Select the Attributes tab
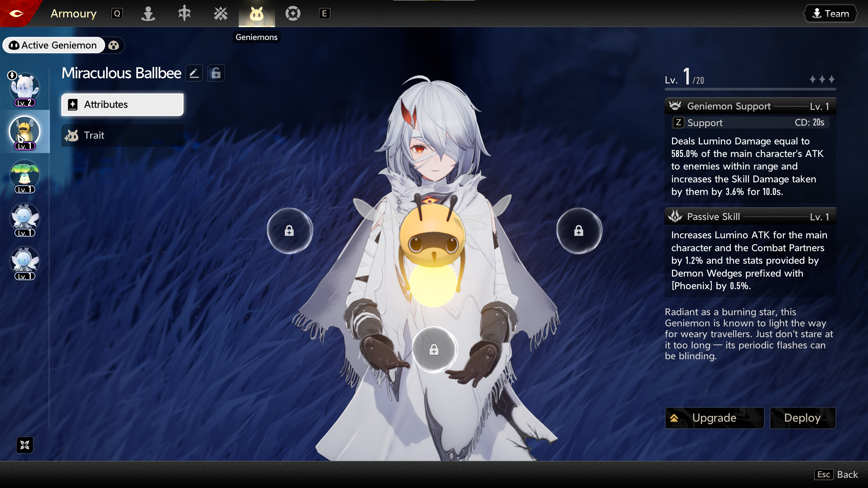This screenshot has height=488, width=868. coord(122,104)
